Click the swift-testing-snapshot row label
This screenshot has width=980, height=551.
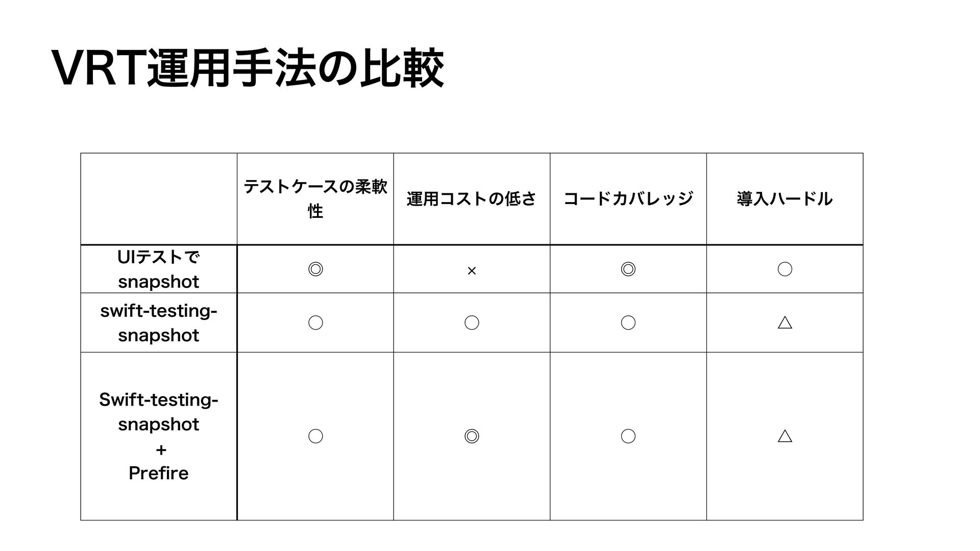[x=159, y=322]
